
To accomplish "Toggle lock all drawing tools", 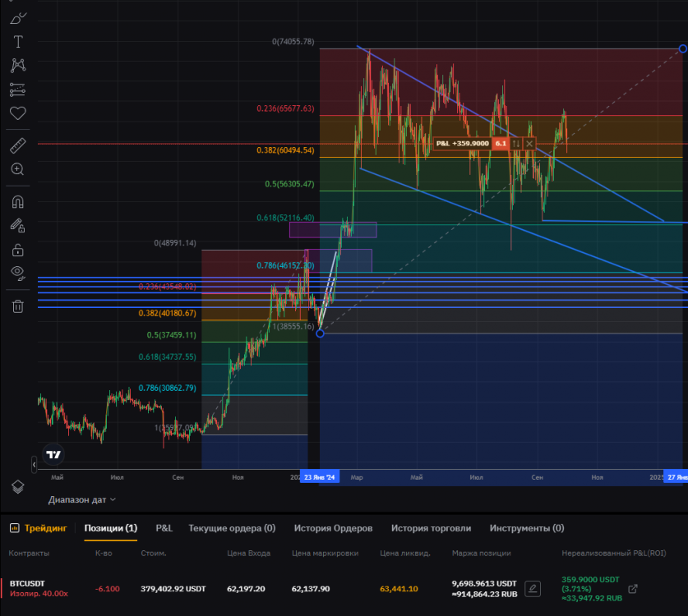I will click(x=17, y=250).
